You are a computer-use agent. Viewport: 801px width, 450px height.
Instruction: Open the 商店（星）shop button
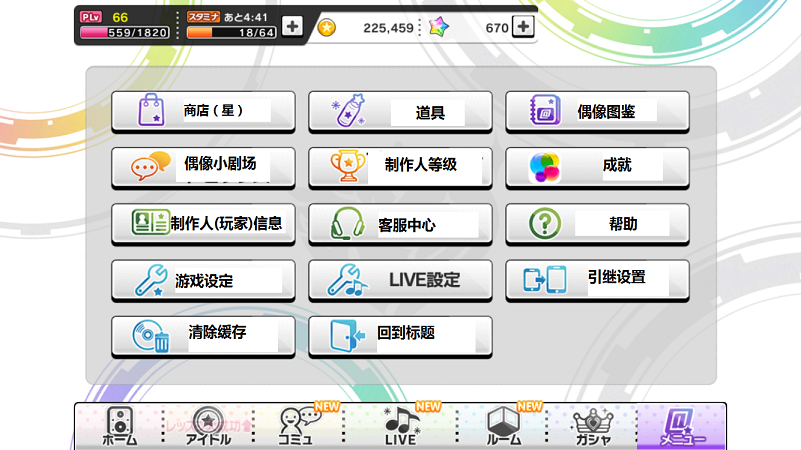tap(203, 112)
